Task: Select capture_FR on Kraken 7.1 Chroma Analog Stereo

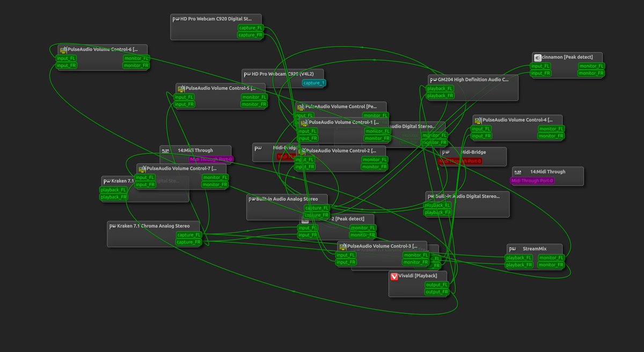Action: coord(189,242)
